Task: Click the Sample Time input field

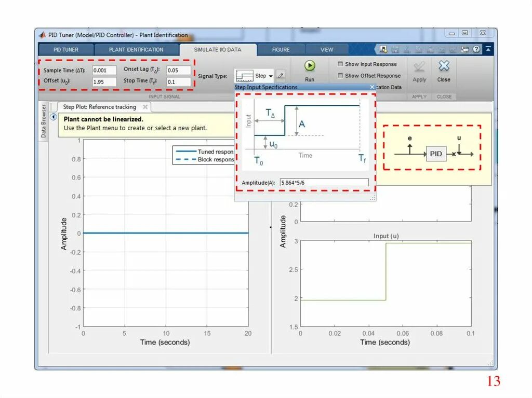Action: [104, 70]
